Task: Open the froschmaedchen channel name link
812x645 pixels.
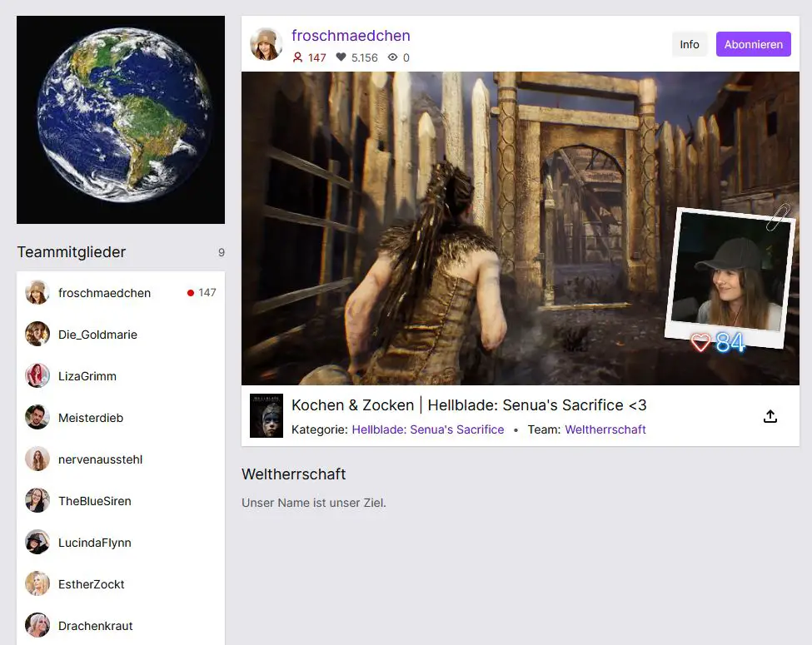Action: pyautogui.click(x=351, y=35)
